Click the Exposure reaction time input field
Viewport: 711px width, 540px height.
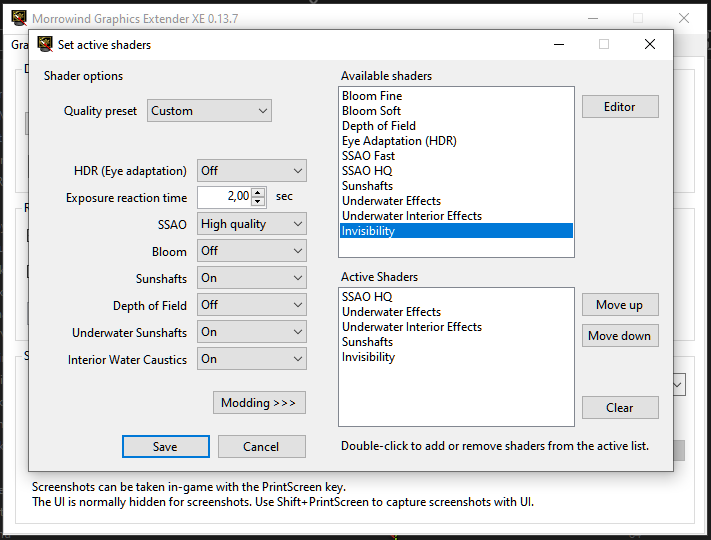pos(224,197)
